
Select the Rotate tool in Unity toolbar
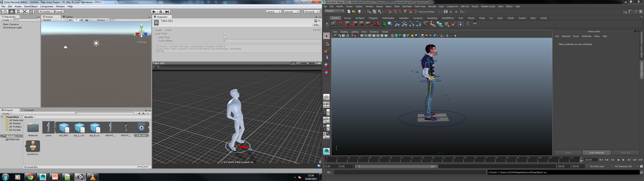click(18, 12)
